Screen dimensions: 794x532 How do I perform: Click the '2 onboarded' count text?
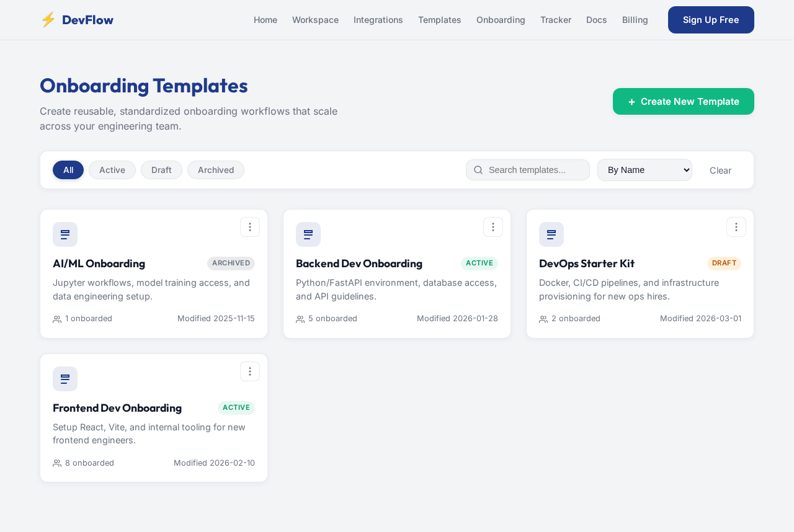pyautogui.click(x=576, y=319)
